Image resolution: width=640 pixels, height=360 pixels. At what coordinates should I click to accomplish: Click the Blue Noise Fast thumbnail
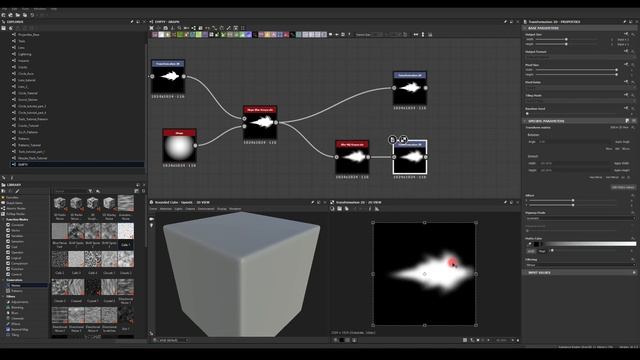[x=60, y=231]
